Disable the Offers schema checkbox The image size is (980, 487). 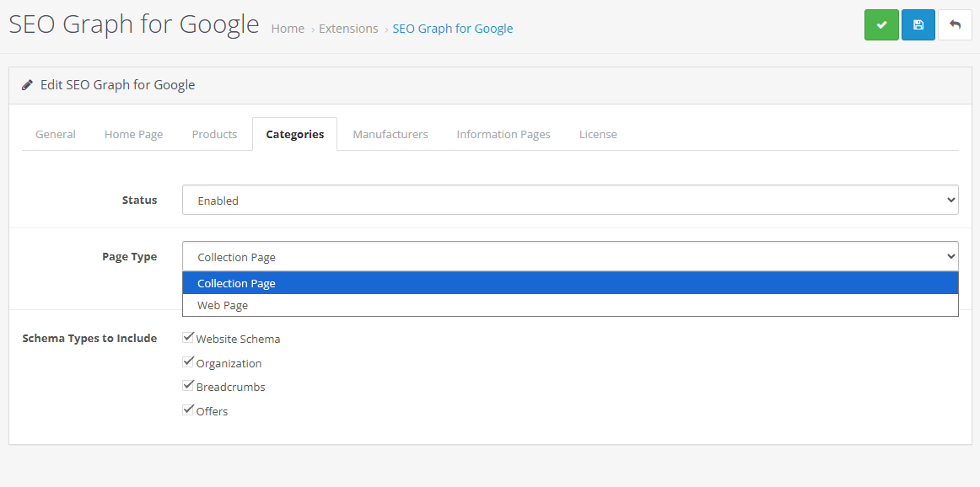189,410
